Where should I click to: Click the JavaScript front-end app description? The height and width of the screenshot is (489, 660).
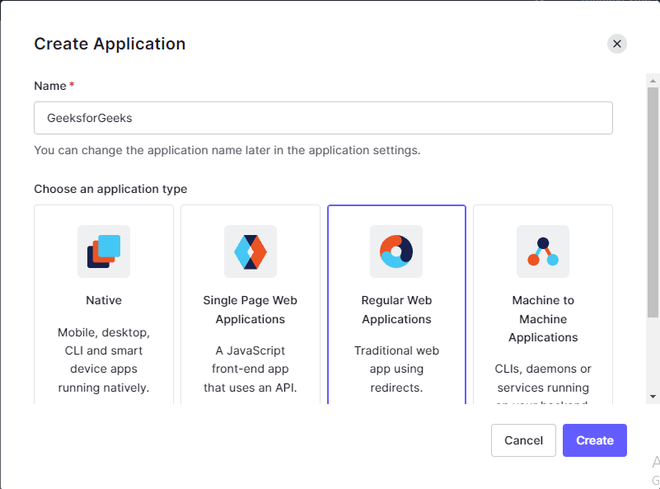coord(250,370)
